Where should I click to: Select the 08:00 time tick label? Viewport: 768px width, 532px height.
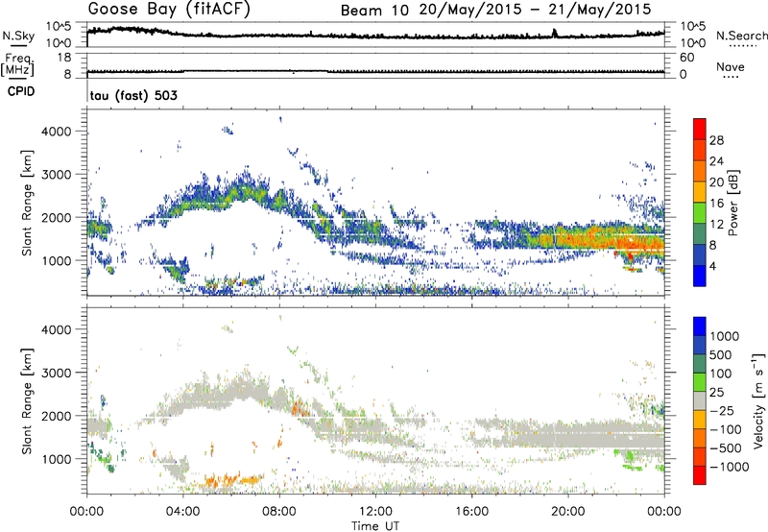(278, 512)
